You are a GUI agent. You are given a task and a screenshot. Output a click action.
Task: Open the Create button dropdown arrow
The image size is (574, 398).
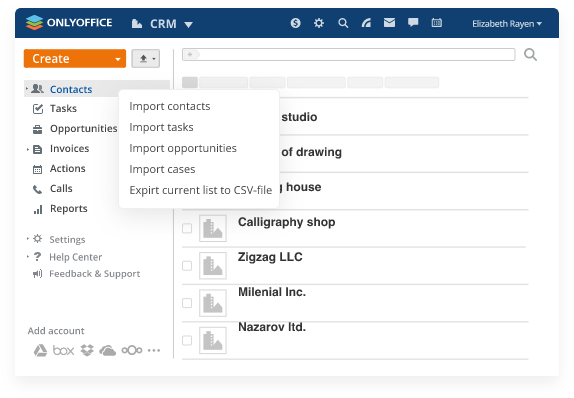118,59
